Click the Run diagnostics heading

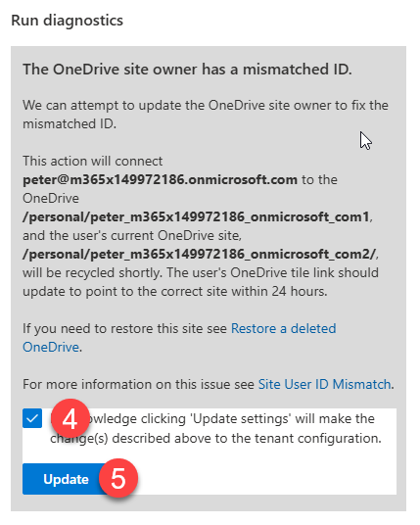coord(67,21)
